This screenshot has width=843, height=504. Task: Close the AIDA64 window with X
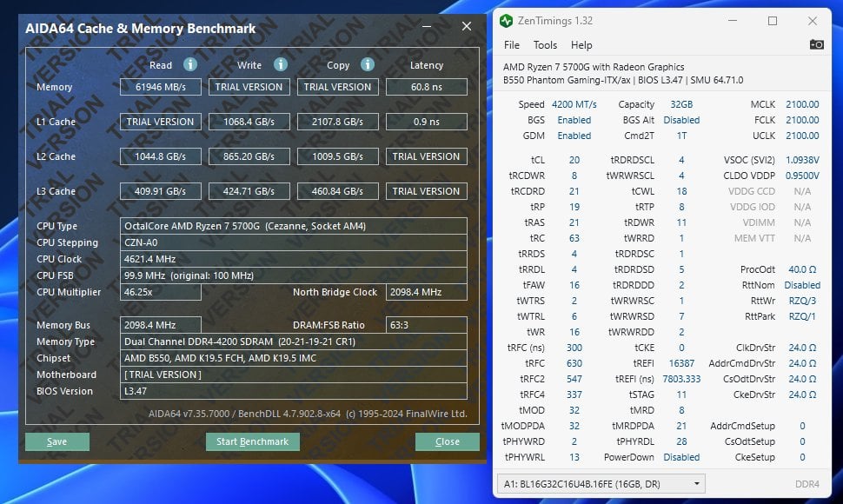467,26
